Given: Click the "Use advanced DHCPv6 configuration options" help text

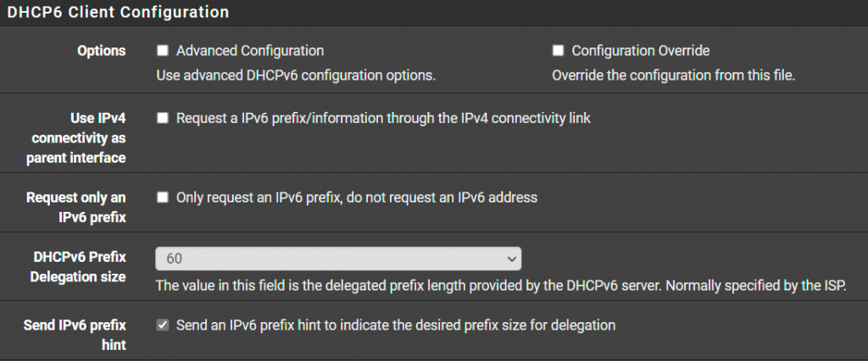Looking at the screenshot, I should point(296,75).
